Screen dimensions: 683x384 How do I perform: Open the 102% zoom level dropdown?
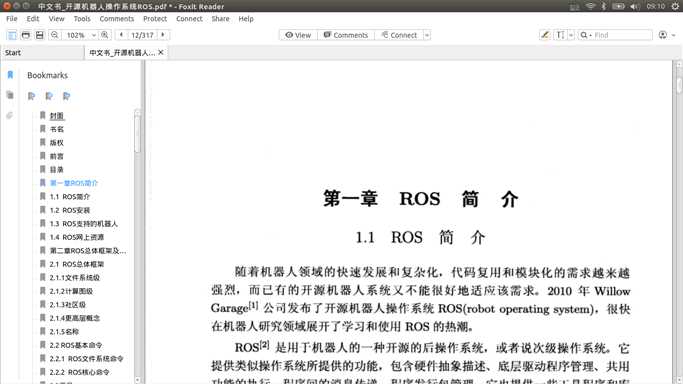(x=94, y=35)
